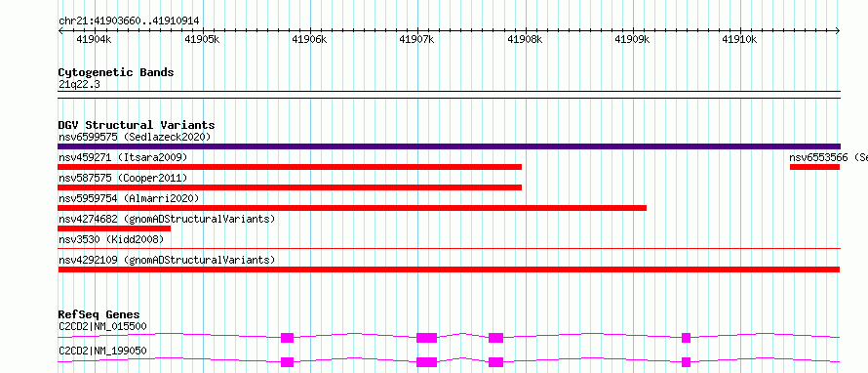Open the C2CD2|NM_015500 transcript label
Viewport: 868px width, 373px height.
102,326
